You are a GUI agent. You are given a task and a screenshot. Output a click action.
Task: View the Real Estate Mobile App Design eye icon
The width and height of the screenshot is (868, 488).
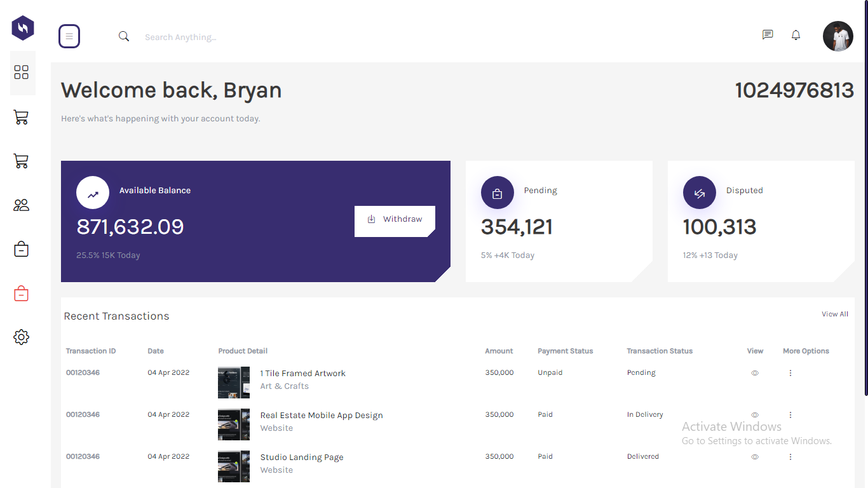(x=755, y=415)
